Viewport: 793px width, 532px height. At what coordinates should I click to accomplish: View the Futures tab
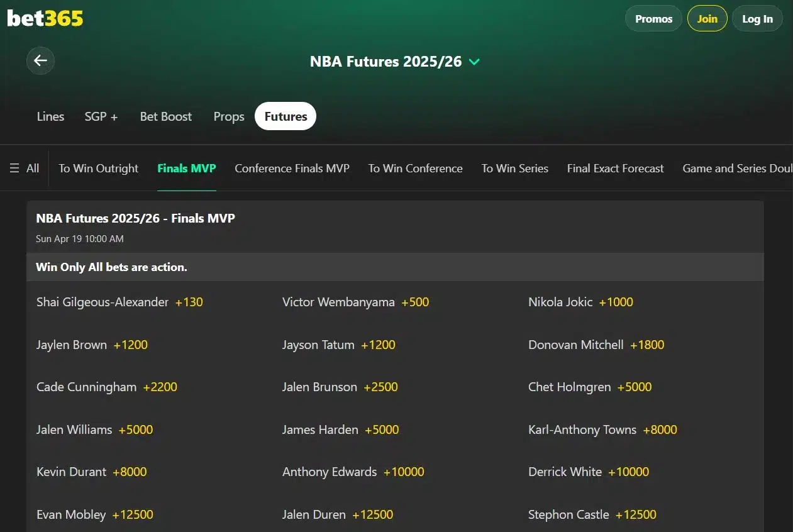pyautogui.click(x=285, y=116)
